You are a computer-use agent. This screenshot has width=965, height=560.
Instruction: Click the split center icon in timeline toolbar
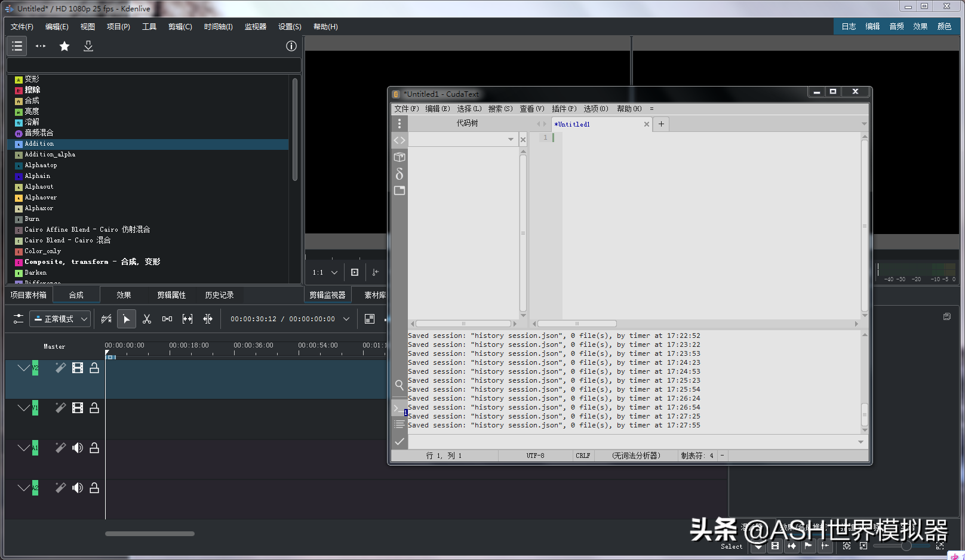click(208, 319)
